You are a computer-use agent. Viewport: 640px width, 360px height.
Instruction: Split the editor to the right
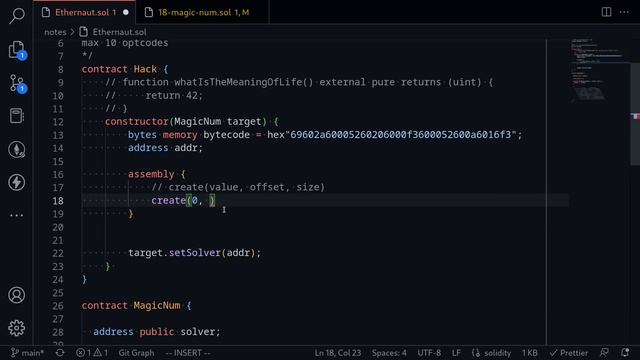607,12
